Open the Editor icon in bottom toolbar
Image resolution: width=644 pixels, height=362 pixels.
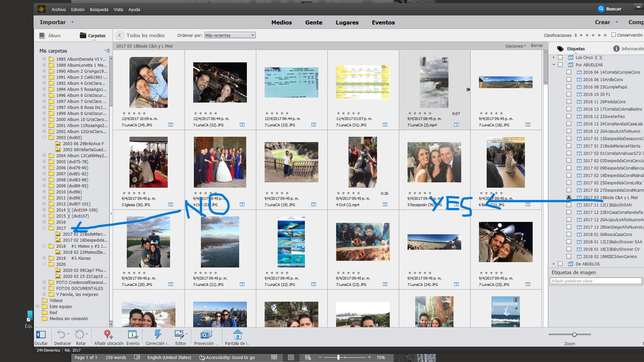click(x=179, y=335)
